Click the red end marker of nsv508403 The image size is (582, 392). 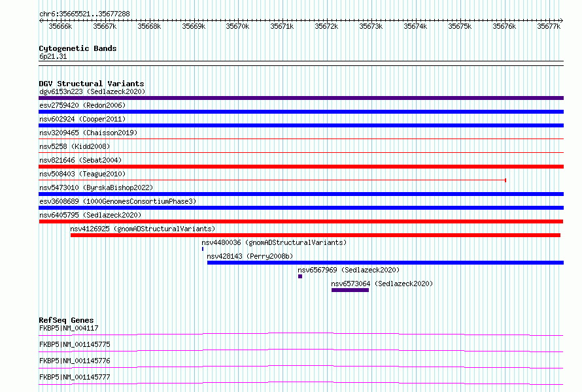505,180
